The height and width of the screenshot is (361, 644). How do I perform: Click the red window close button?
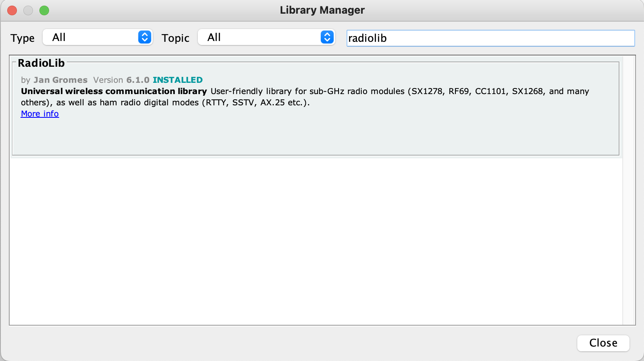click(12, 10)
